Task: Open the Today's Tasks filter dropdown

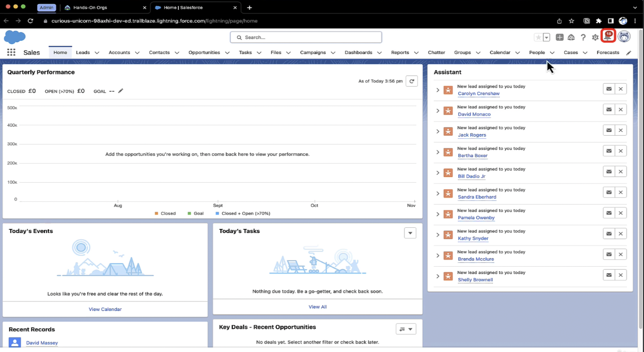Action: tap(410, 233)
